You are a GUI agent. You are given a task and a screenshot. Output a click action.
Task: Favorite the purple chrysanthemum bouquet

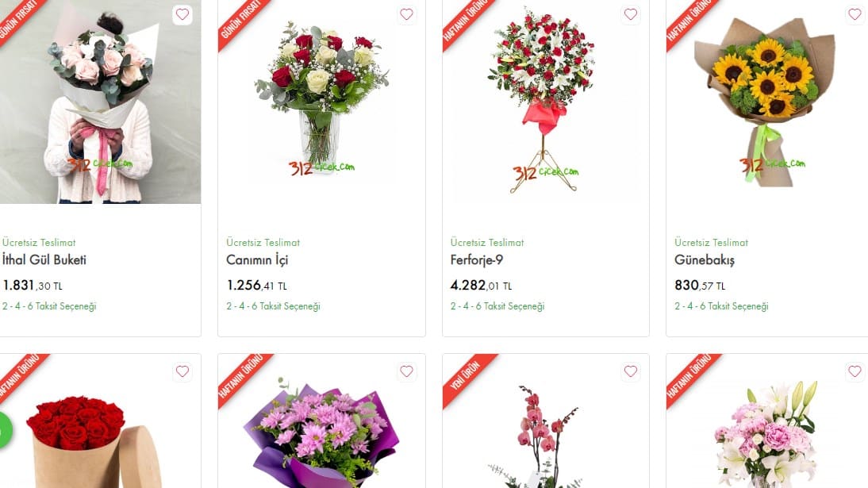[x=406, y=371]
